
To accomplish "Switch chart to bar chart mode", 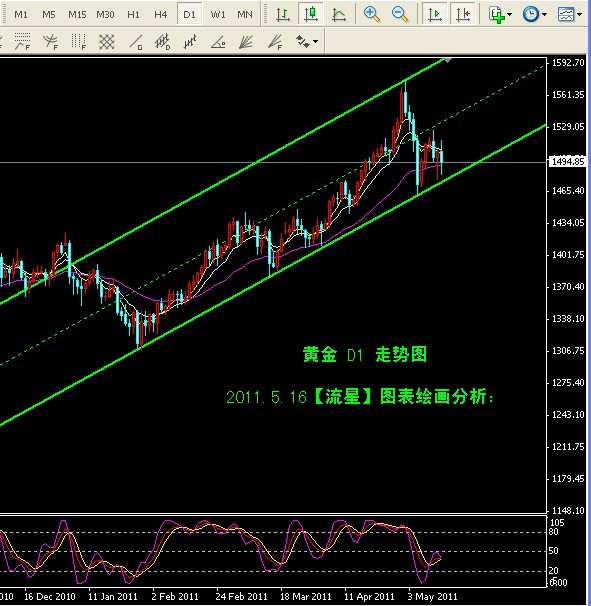I will click(x=283, y=15).
